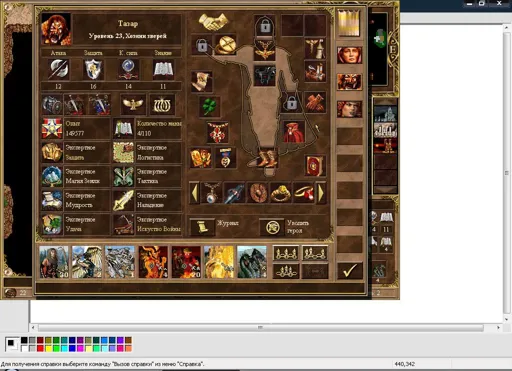Pick the golden orb ring artifact
The image size is (512, 371).
point(226,44)
